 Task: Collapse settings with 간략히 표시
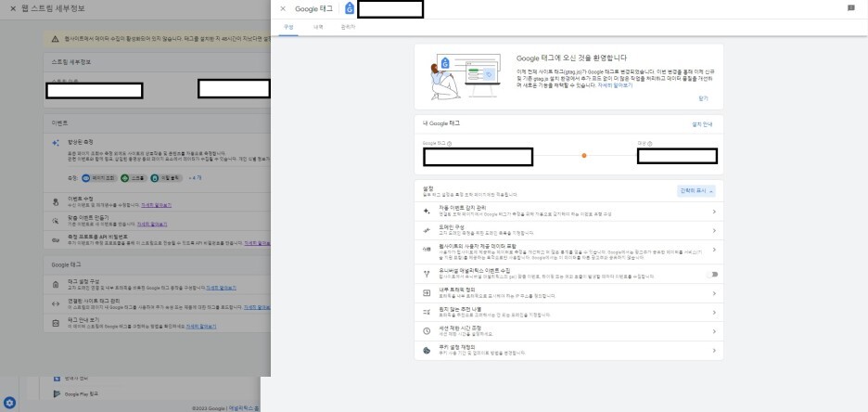pos(696,190)
